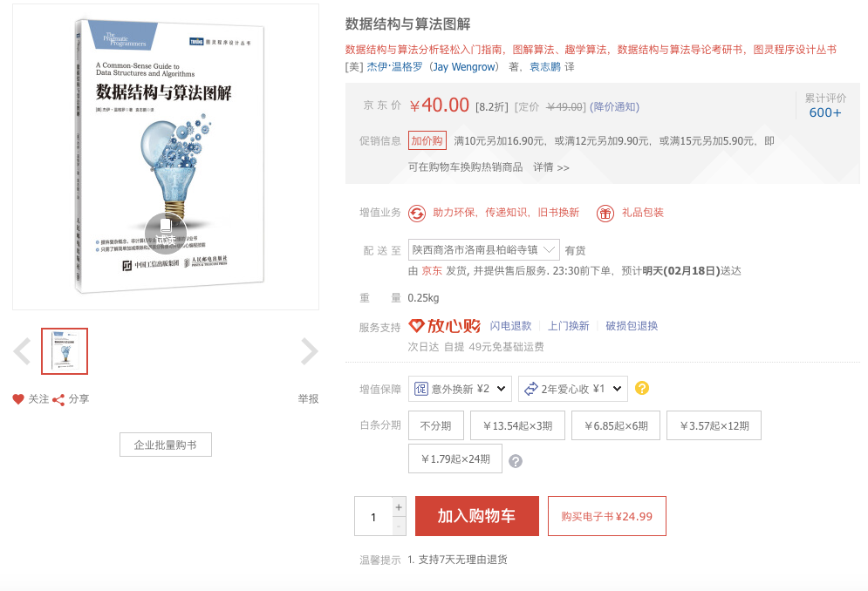868x591 pixels.
Task: Click the 旧书换新 recycle icon
Action: pos(417,213)
